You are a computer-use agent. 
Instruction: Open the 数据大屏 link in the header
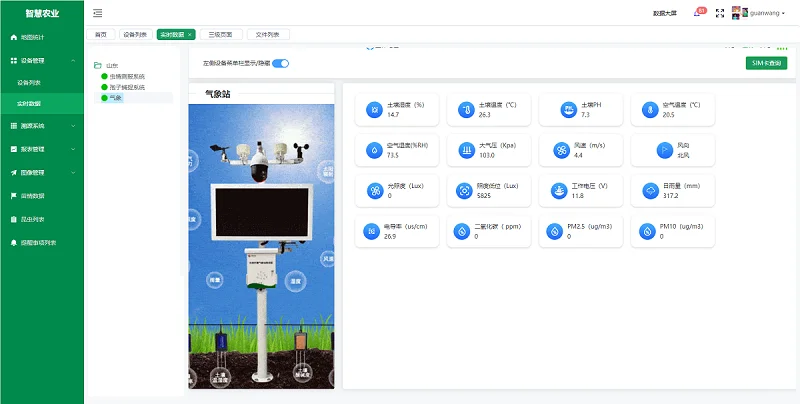pos(665,14)
